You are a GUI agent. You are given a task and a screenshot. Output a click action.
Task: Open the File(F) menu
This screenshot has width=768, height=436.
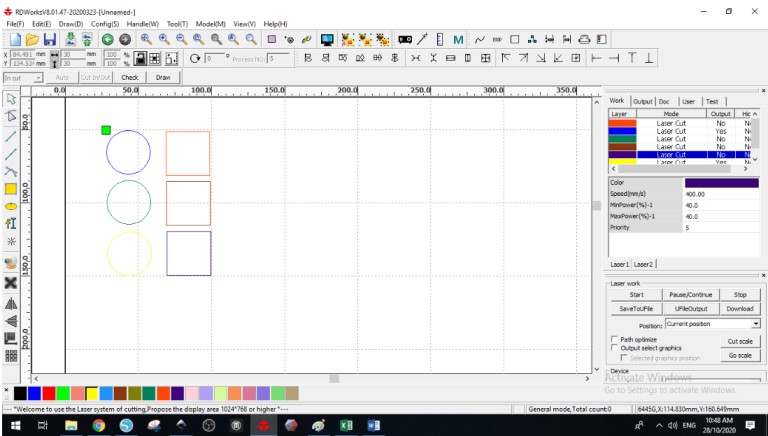pyautogui.click(x=15, y=24)
